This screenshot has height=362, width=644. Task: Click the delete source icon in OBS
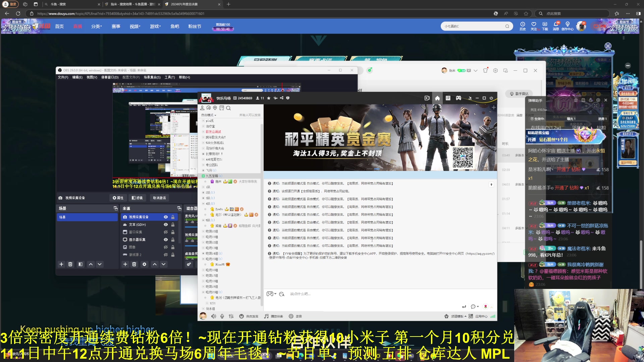[134, 264]
